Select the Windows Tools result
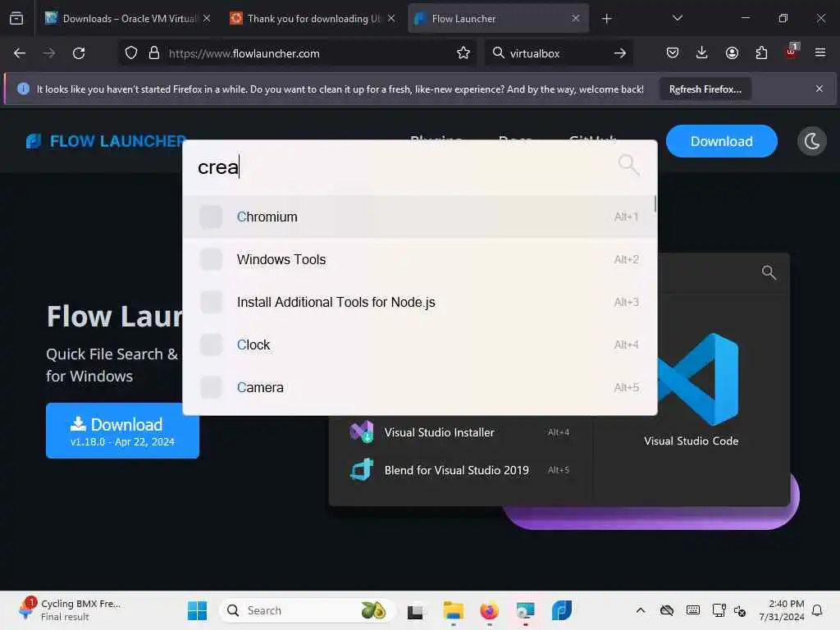 (x=419, y=259)
